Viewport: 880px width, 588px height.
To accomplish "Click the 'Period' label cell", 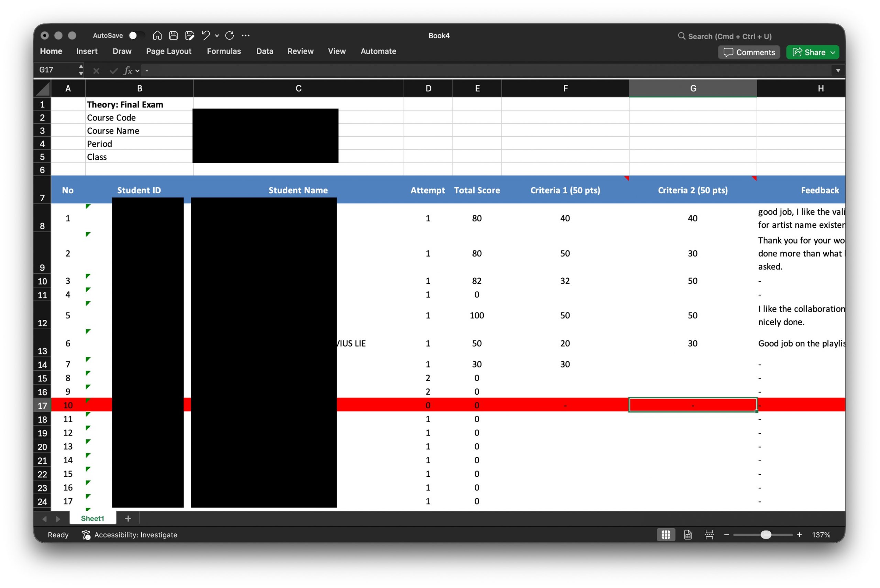I will [139, 144].
